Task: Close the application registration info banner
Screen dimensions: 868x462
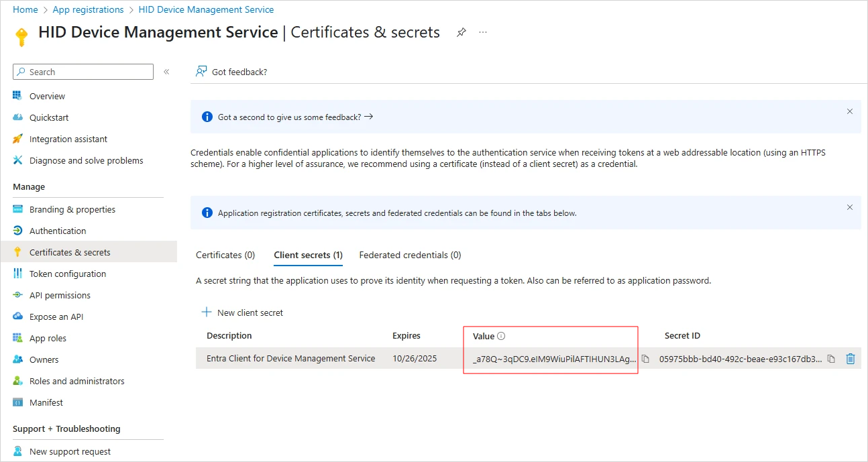Action: pos(849,207)
